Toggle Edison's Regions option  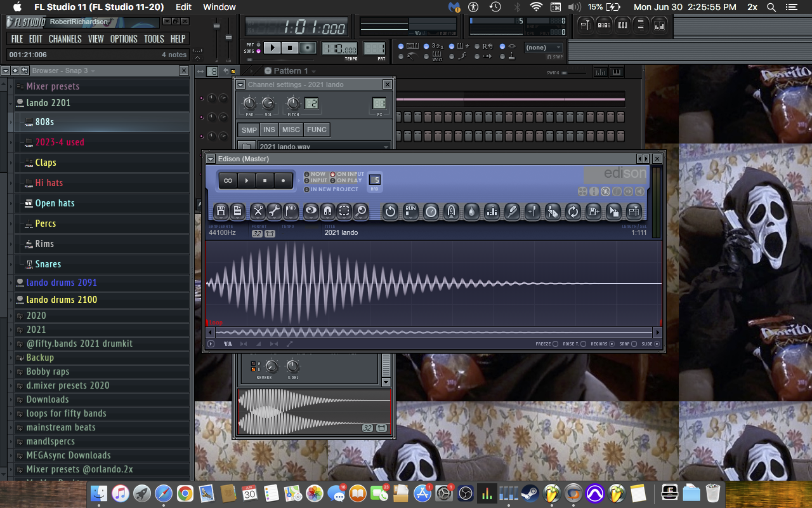[x=612, y=344]
